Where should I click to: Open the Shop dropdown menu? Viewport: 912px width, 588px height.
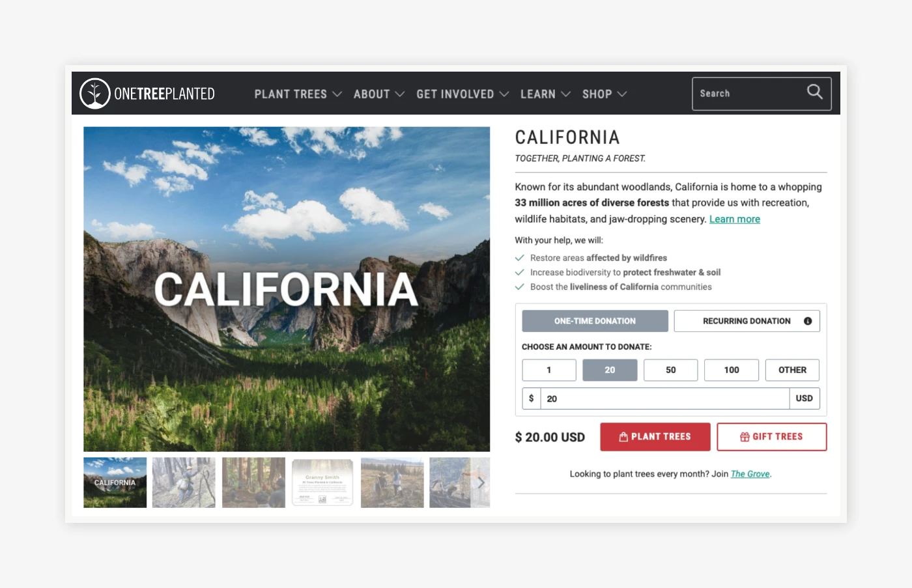pos(604,94)
